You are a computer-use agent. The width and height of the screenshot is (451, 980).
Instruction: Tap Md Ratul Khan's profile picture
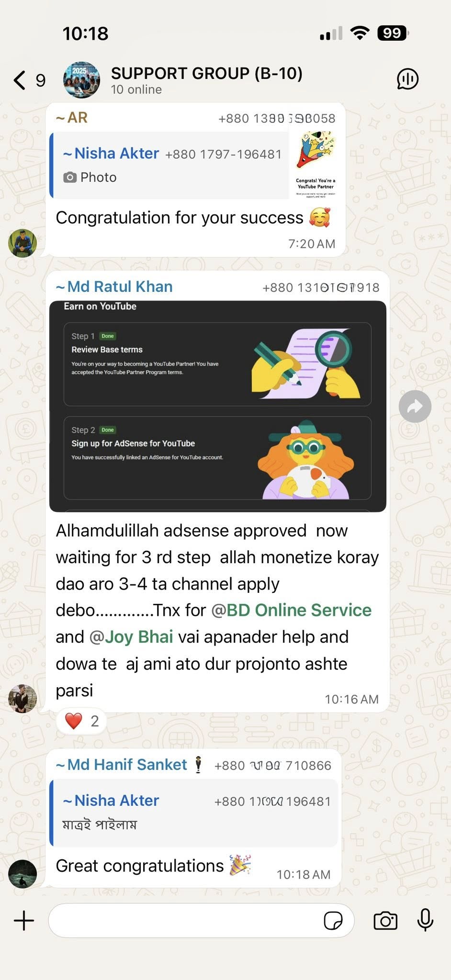pos(23,699)
